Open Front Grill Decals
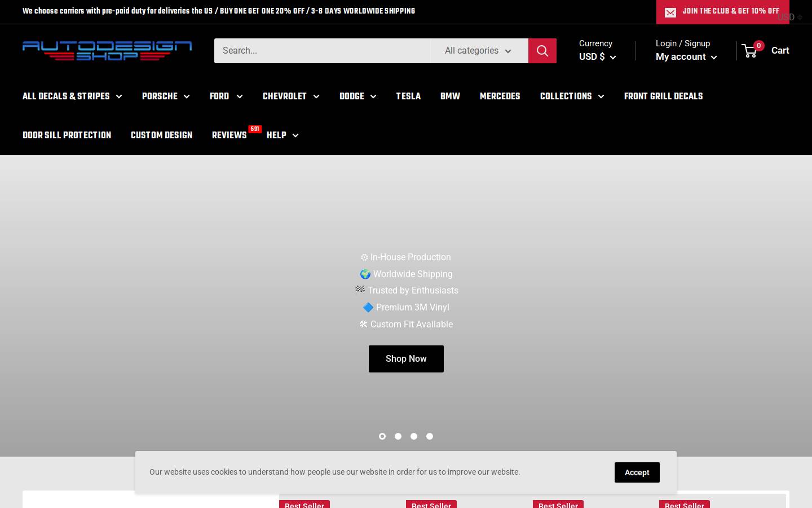The image size is (812, 508). 663,97
